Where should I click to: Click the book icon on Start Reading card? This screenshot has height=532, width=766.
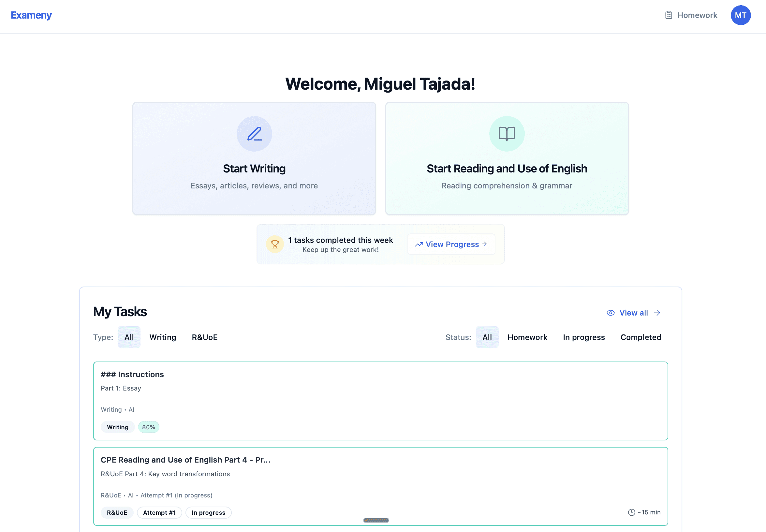pyautogui.click(x=506, y=133)
